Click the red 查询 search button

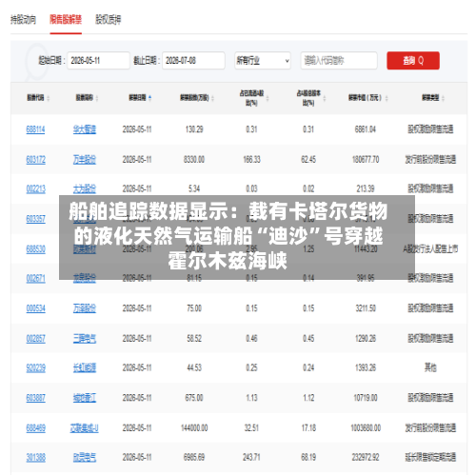tap(413, 60)
